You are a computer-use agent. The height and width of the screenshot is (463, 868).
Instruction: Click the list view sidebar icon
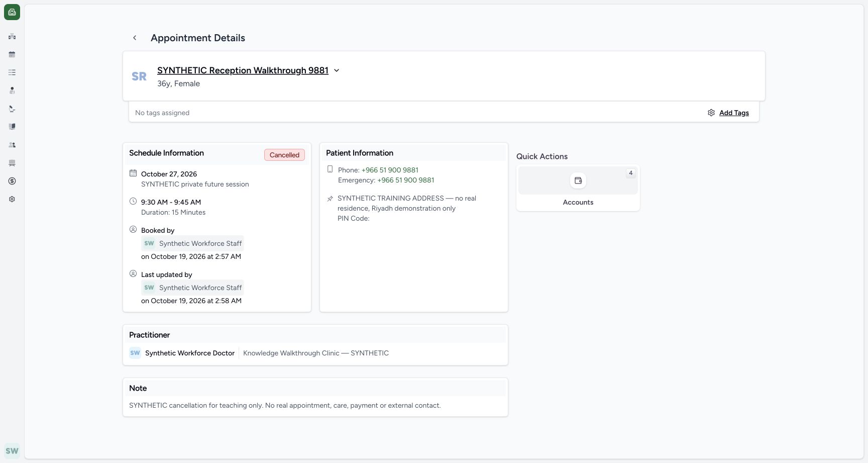point(12,72)
